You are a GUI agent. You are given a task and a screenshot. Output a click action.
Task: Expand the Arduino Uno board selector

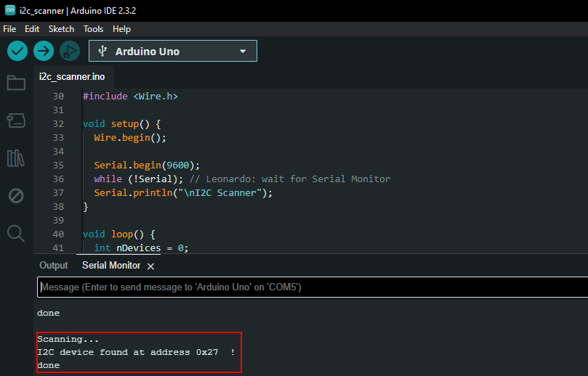(172, 51)
